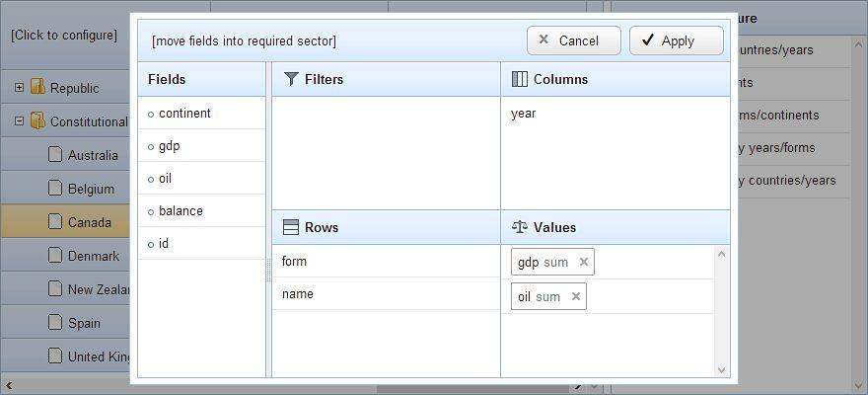This screenshot has height=395, width=868.
Task: Collapse the Constitutional tree node
Action: click(19, 121)
